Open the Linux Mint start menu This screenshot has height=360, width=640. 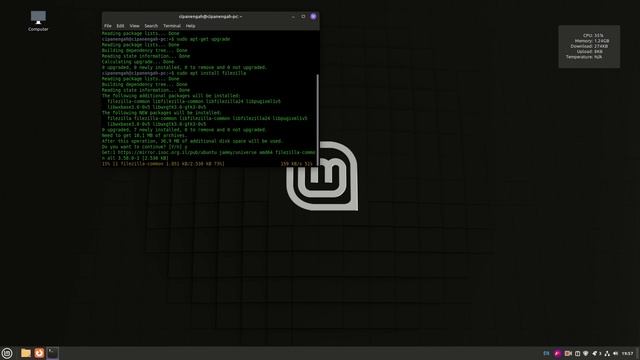tap(7, 353)
